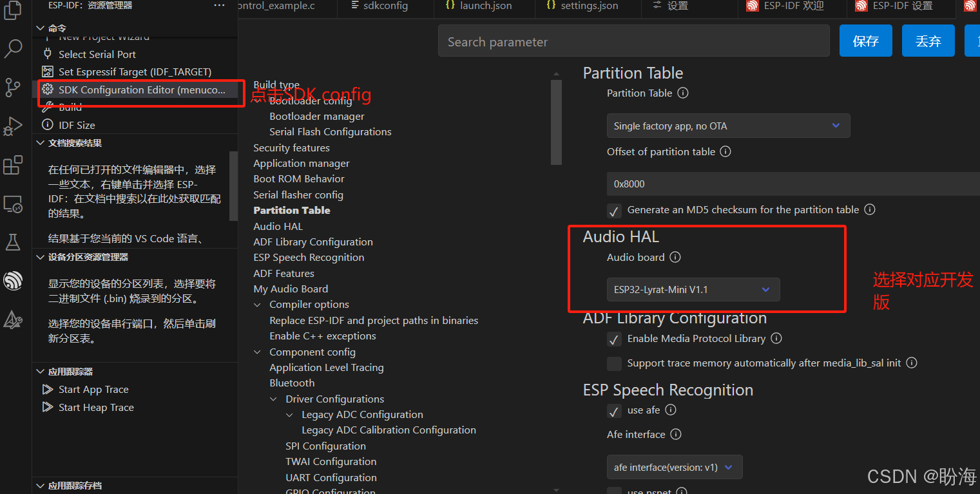
Task: Click info icon beside Support trace memory option
Action: coord(912,363)
